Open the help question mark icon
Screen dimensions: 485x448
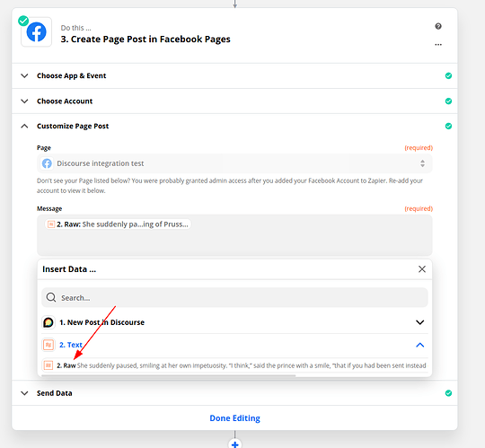pos(438,26)
